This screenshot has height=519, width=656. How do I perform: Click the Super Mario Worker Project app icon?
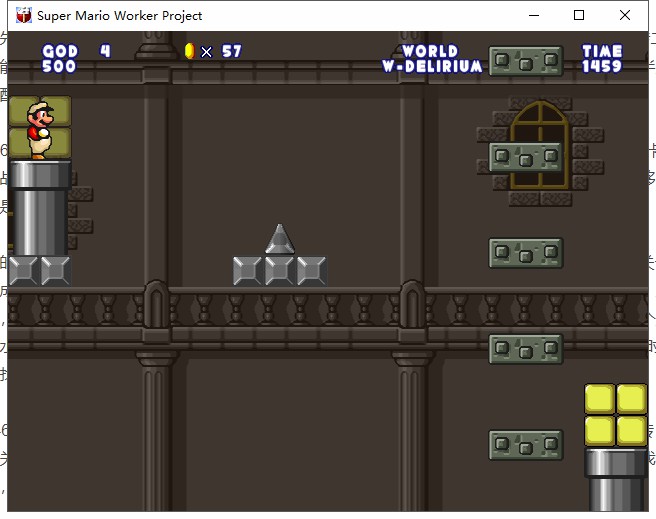coord(24,15)
